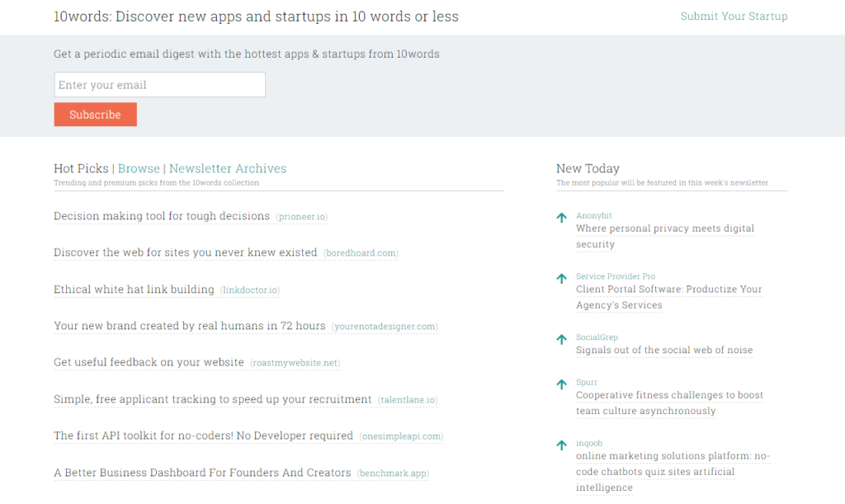Upvote the SocialGrep listing

point(560,339)
